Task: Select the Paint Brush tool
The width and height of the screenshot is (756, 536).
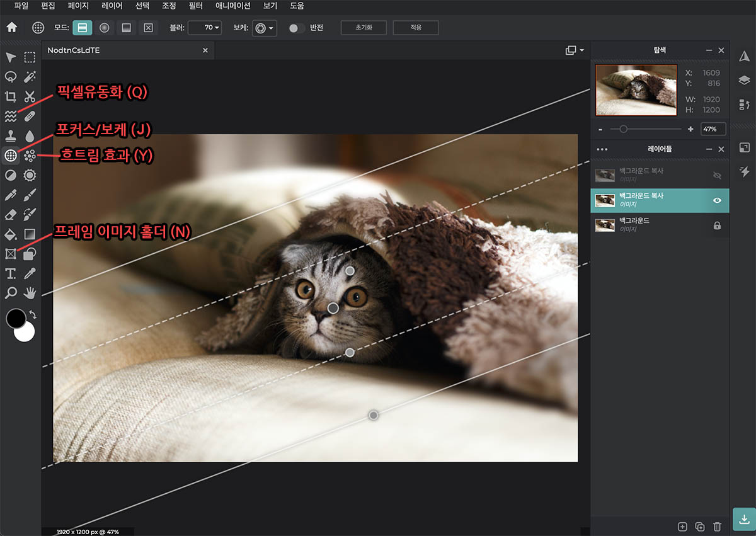Action: (30, 195)
